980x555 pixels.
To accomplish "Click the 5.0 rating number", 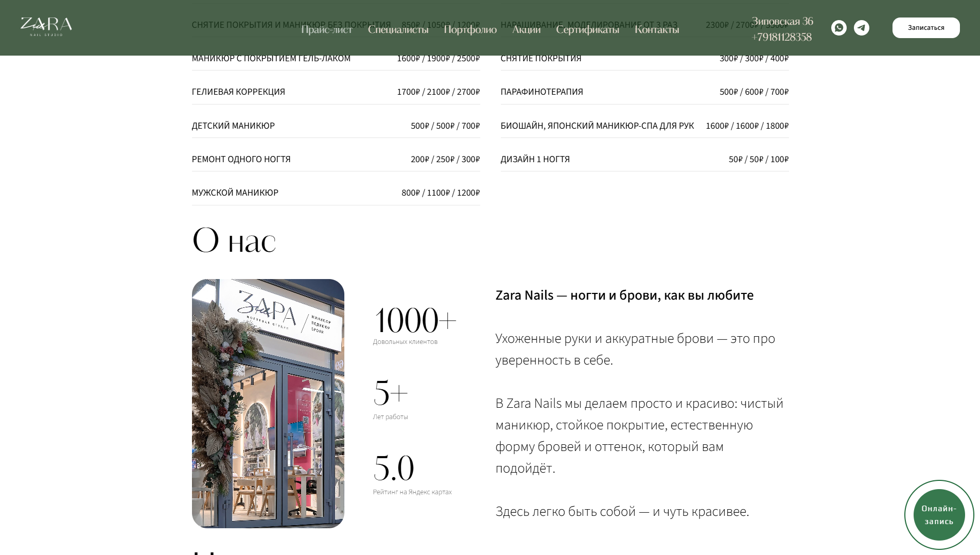I will pos(394,468).
